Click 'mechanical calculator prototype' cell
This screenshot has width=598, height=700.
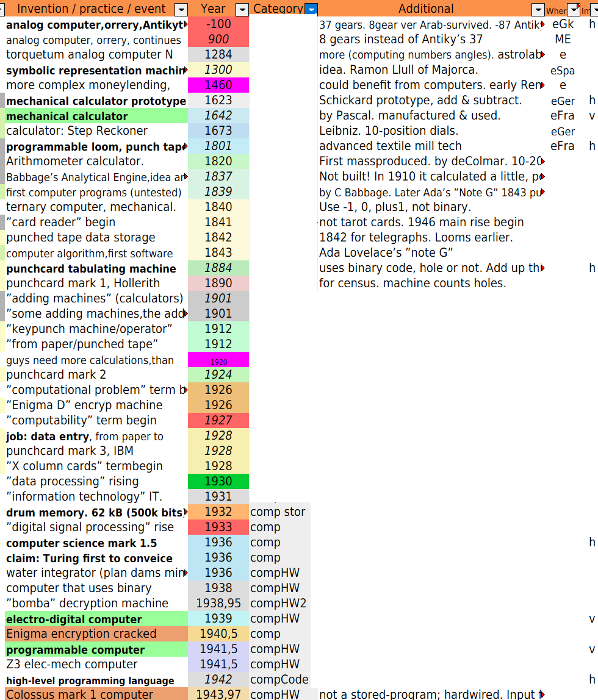[96, 101]
